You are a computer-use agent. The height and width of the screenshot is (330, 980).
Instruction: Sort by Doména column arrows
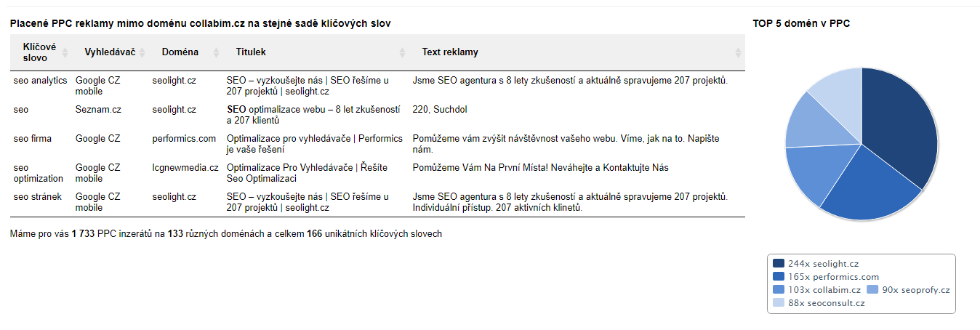216,52
